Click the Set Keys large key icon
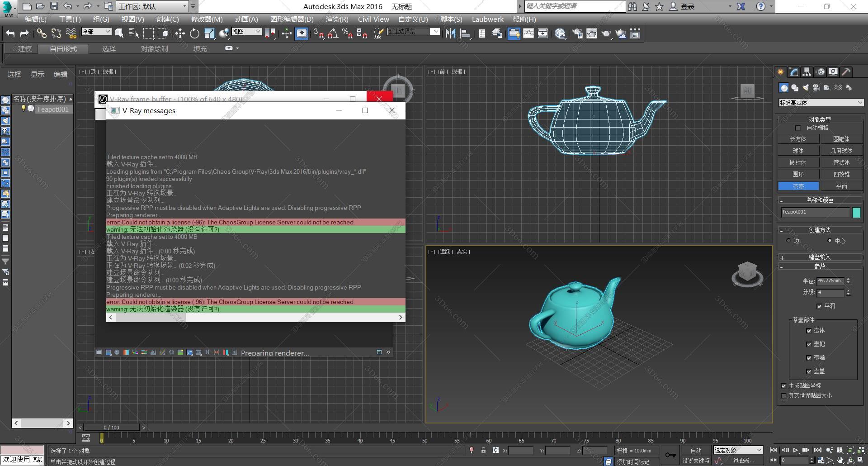 [670, 455]
